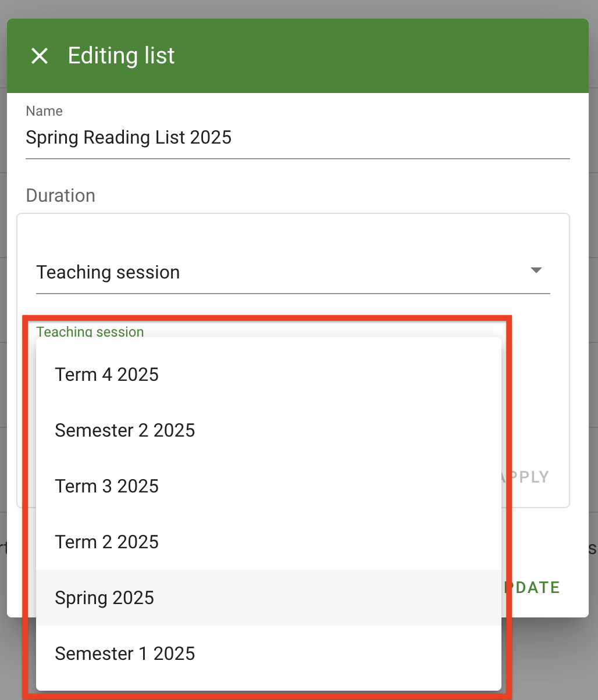Close the Editing list dialog with the X

coord(40,56)
